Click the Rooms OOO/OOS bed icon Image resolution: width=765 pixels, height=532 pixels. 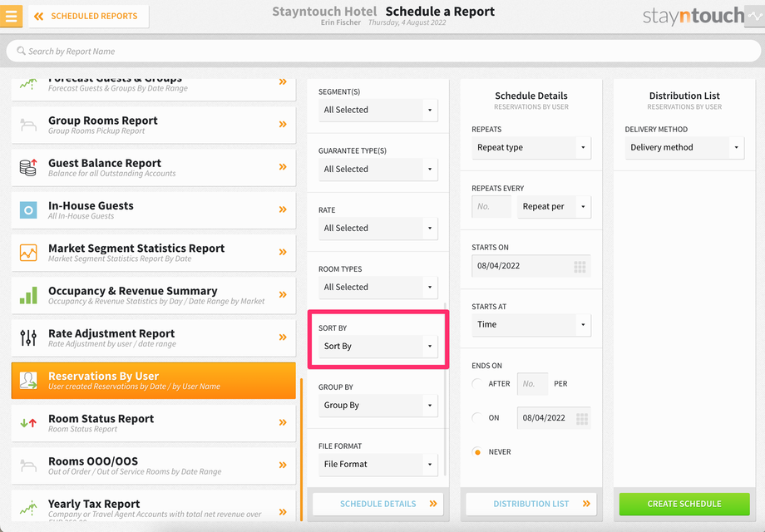[x=28, y=465]
